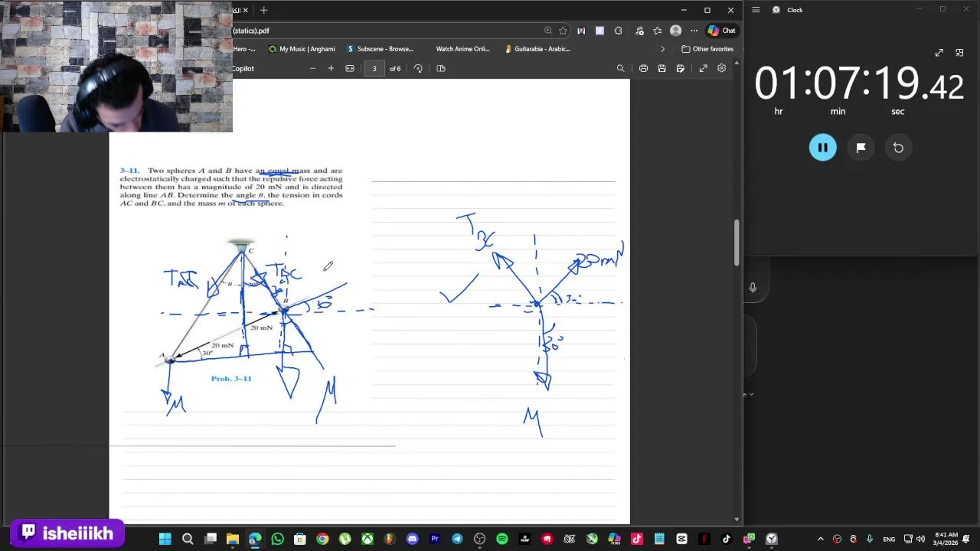Viewport: 980px width, 551px height.
Task: Expand the Clock stopwatch view
Action: (x=939, y=53)
